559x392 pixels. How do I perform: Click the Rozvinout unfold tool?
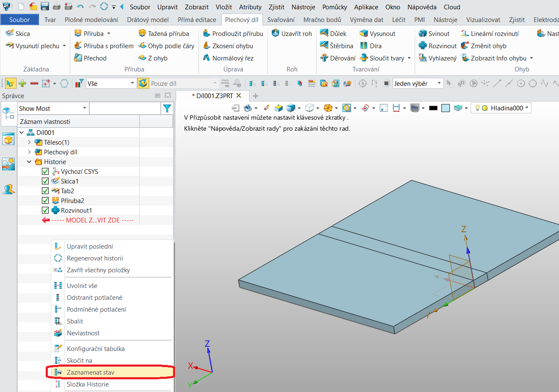pyautogui.click(x=438, y=46)
